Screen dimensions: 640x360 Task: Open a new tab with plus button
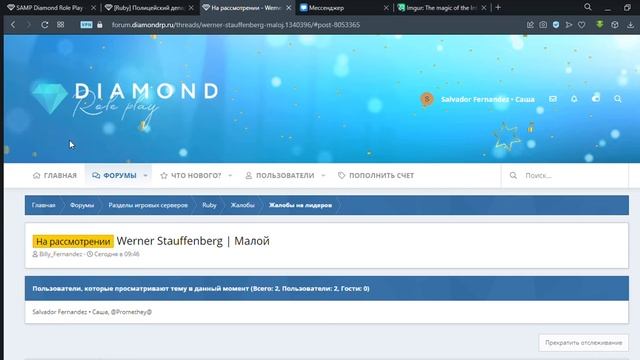(498, 7)
